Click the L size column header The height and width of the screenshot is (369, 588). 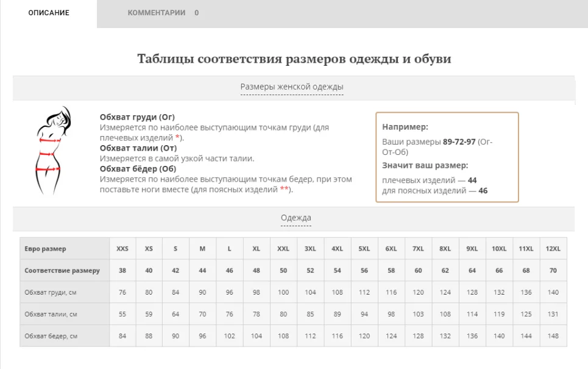coord(230,248)
